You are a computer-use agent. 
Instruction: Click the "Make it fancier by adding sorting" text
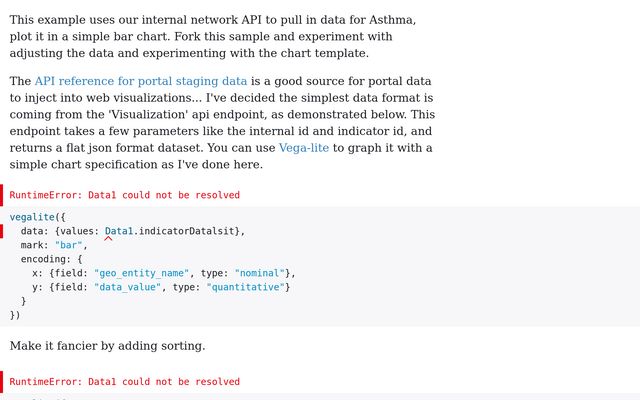tap(107, 346)
